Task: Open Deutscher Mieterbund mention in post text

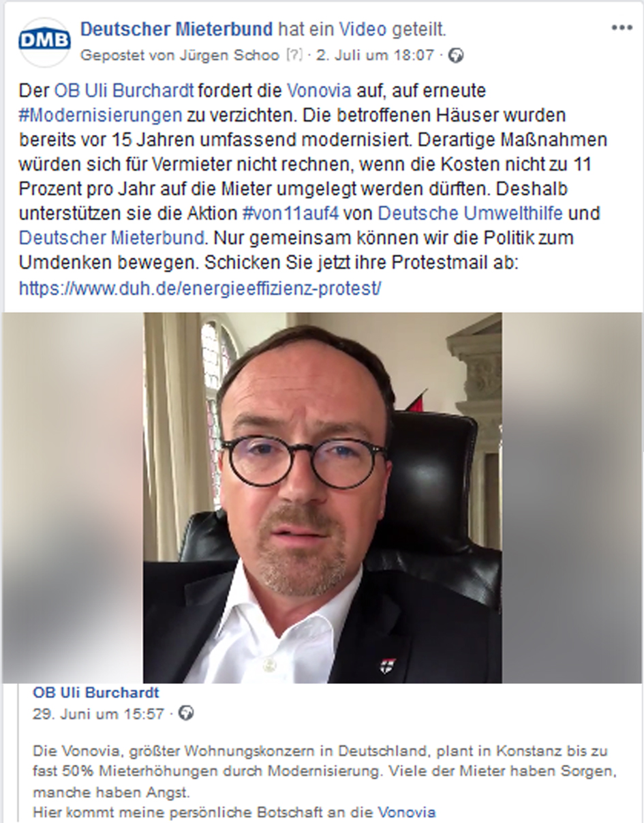Action: (x=111, y=238)
